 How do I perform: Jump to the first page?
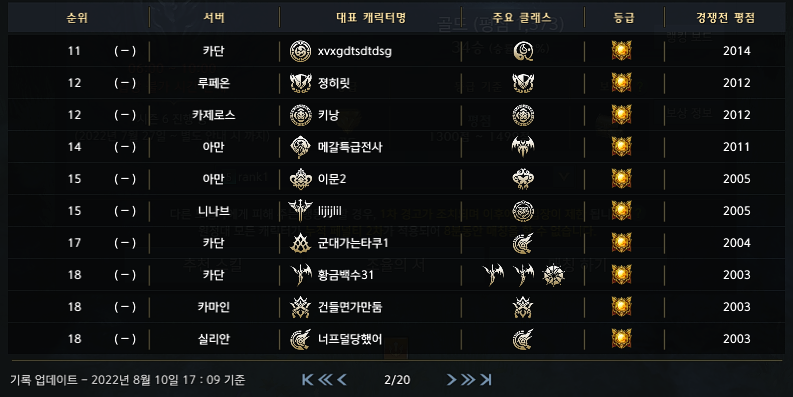coord(307,379)
